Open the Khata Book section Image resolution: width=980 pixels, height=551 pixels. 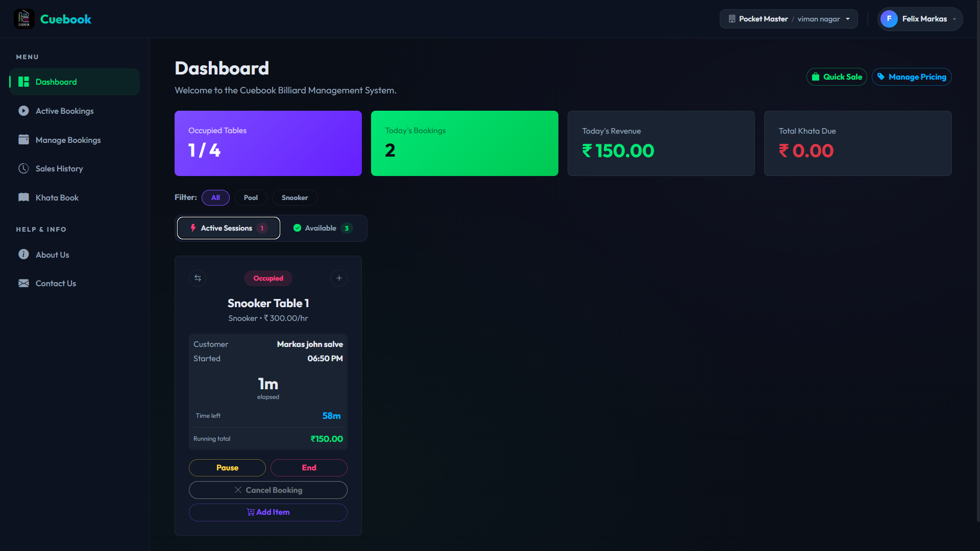click(57, 197)
